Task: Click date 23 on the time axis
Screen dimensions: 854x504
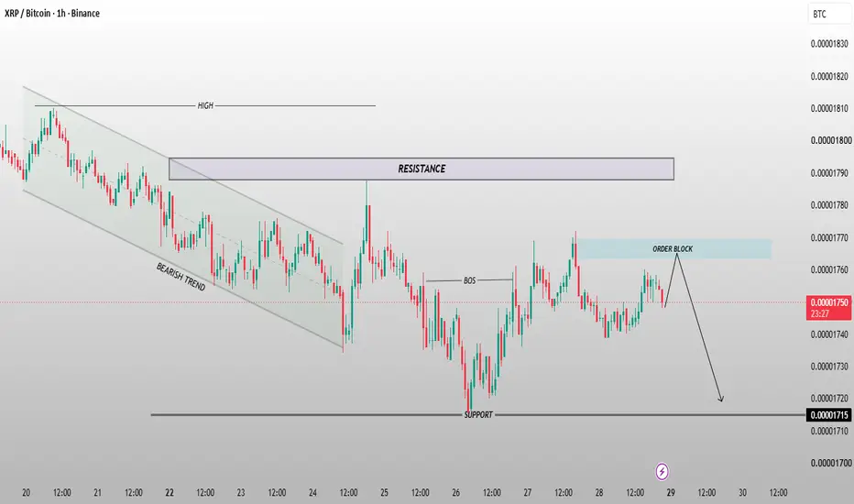Action: coord(241,493)
